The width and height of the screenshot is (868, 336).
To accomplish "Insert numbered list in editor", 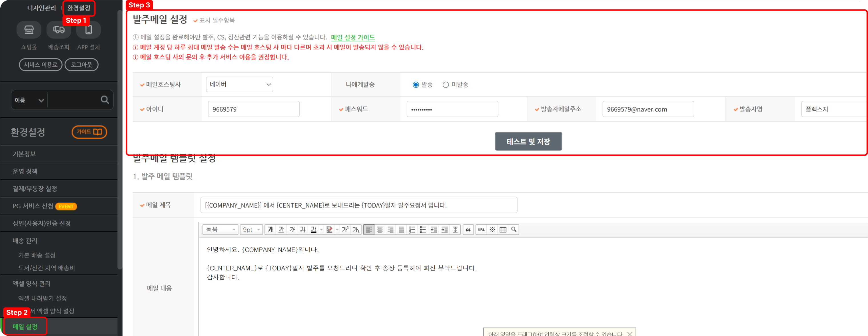I will [x=412, y=229].
